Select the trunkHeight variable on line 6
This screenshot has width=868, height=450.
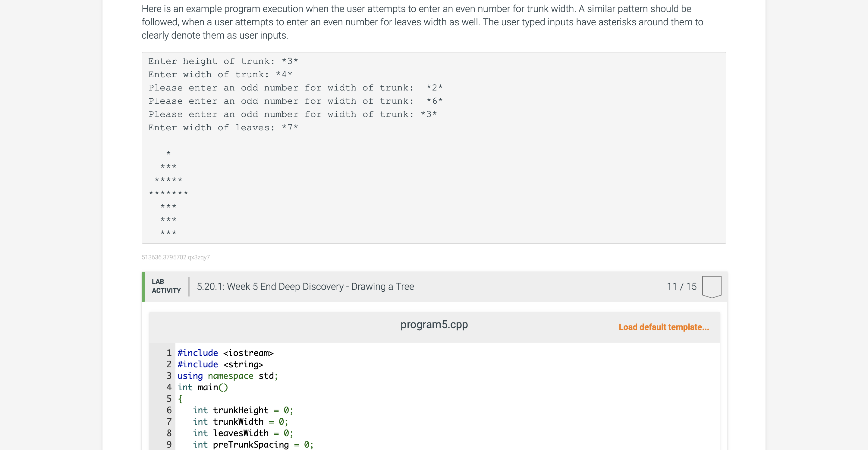[x=241, y=410]
